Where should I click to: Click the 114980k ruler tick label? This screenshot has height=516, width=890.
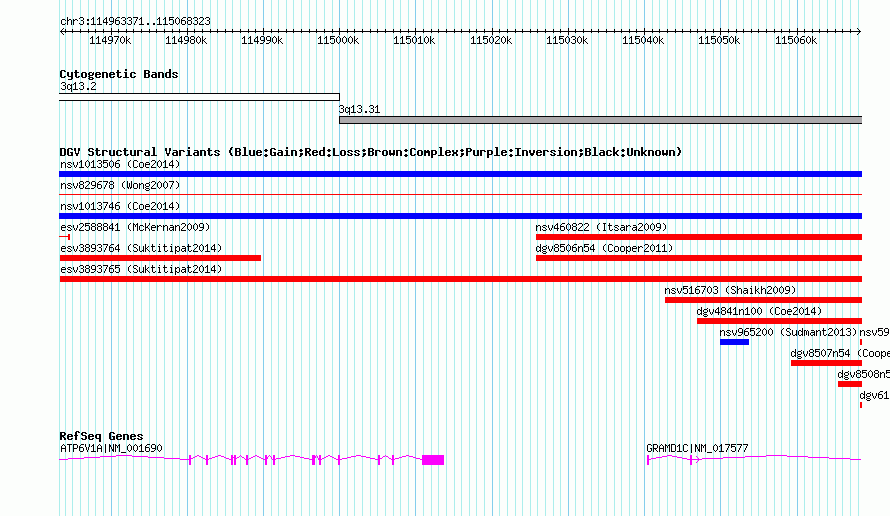(186, 40)
